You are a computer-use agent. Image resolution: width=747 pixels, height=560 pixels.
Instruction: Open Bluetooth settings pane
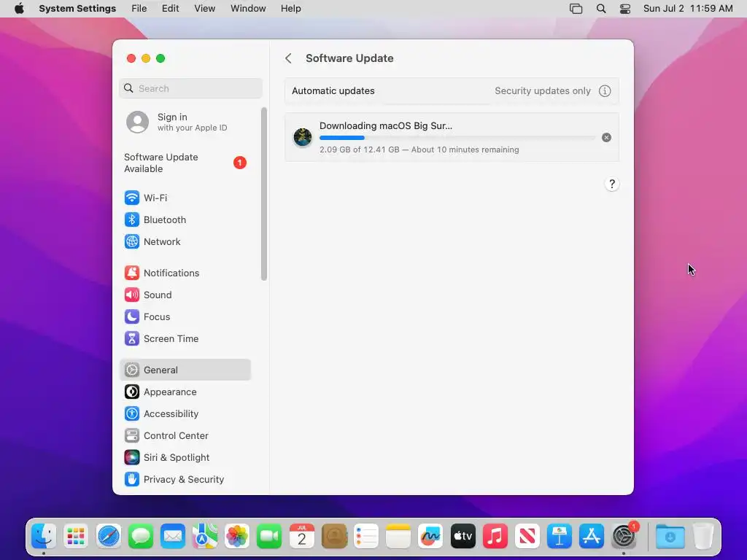pyautogui.click(x=185, y=219)
